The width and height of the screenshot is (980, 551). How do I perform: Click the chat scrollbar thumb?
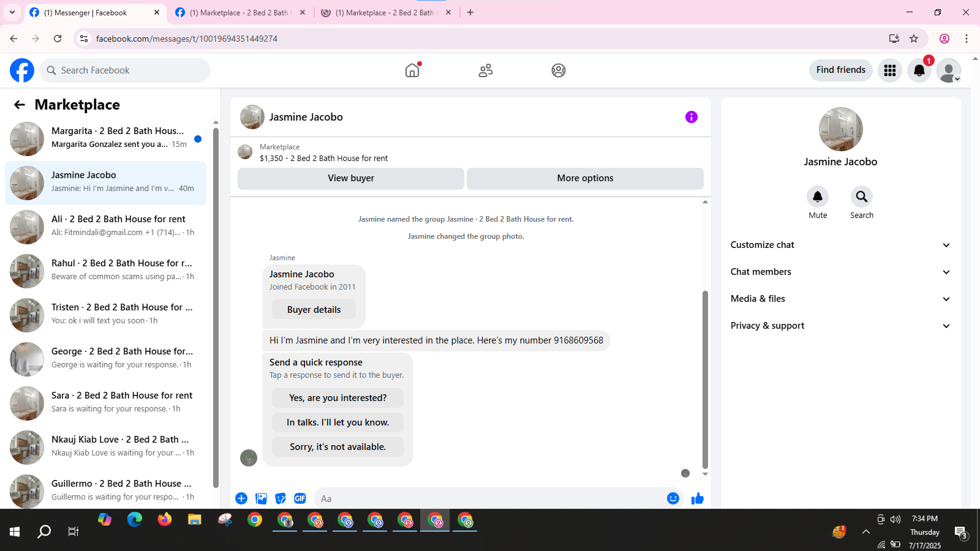coord(705,379)
